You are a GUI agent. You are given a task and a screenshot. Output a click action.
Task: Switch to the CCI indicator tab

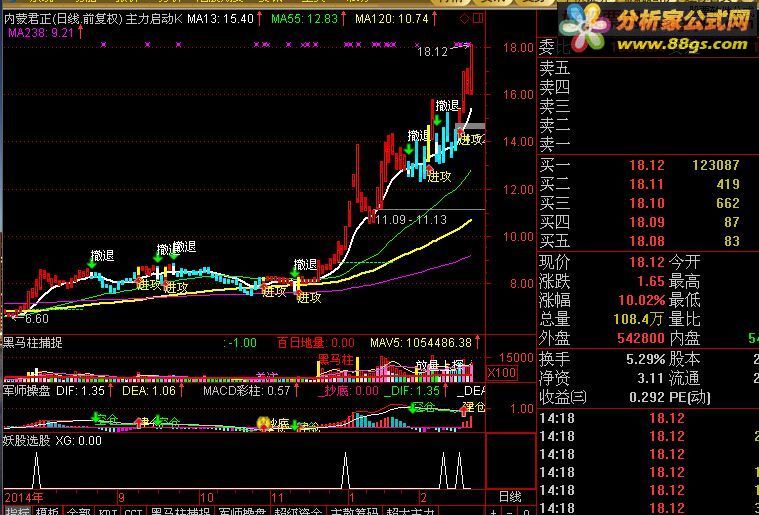point(133,511)
